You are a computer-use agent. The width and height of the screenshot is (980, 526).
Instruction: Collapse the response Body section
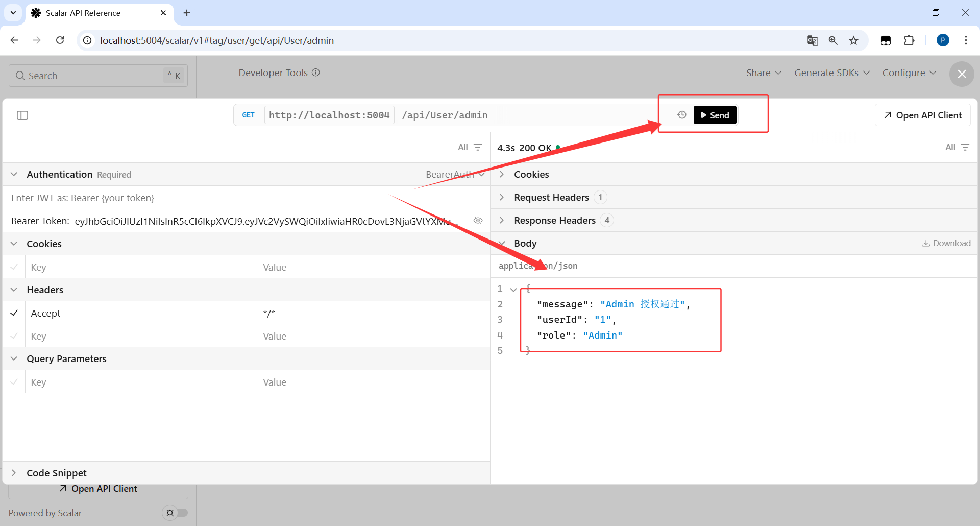502,243
